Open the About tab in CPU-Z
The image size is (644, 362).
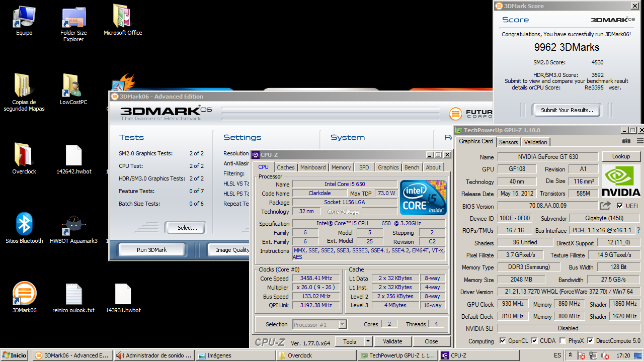coord(433,167)
